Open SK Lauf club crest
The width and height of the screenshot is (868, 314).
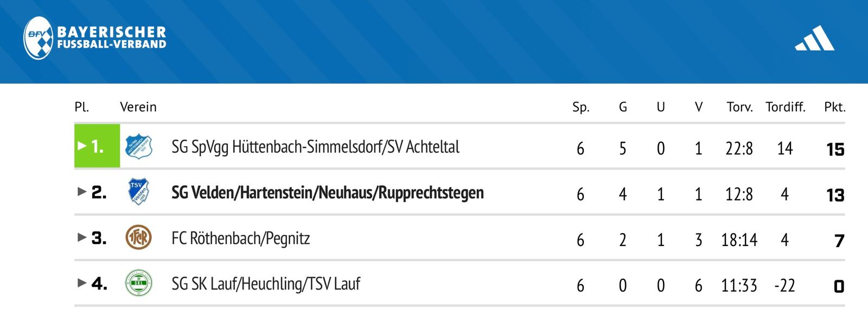138,283
